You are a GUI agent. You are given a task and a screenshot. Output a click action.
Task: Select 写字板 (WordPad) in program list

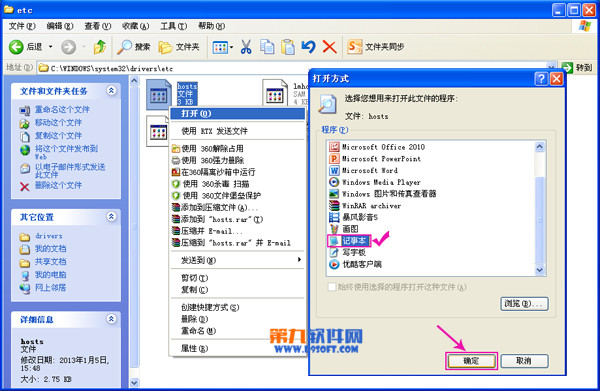tap(347, 253)
